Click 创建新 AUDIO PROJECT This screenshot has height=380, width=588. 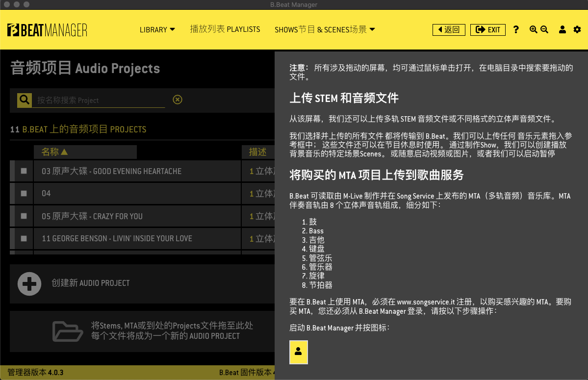90,283
